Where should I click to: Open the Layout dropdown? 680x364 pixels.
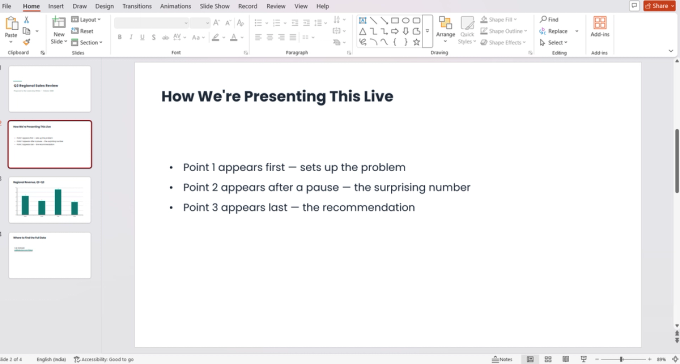(86, 20)
